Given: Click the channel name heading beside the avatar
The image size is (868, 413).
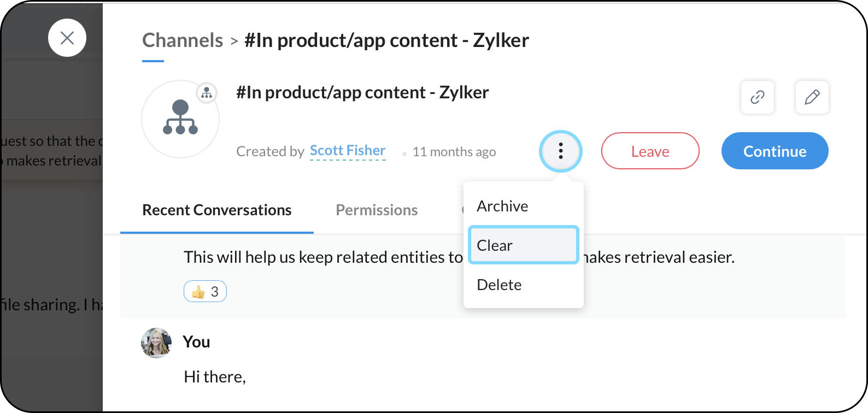Looking at the screenshot, I should click(x=362, y=93).
